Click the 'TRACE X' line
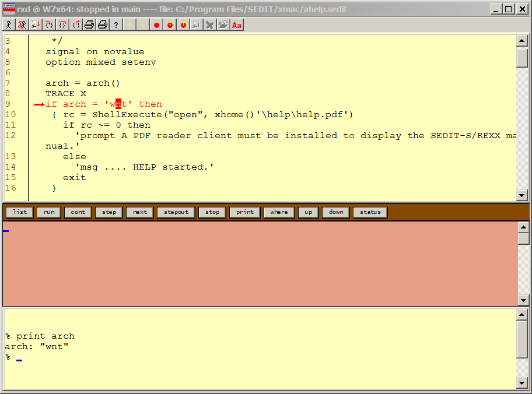532x394 pixels. tap(66, 94)
